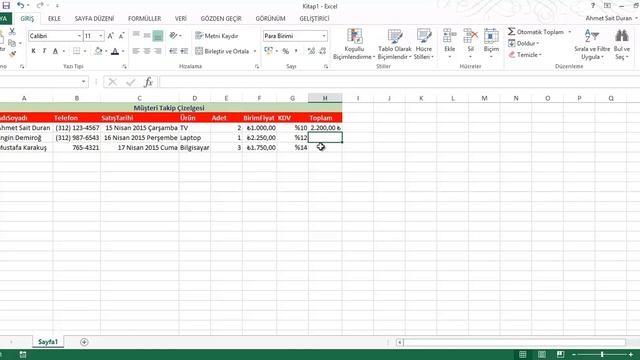Click the Save icon in the quick access toolbar
The height and width of the screenshot is (360, 640).
tap(6, 5)
